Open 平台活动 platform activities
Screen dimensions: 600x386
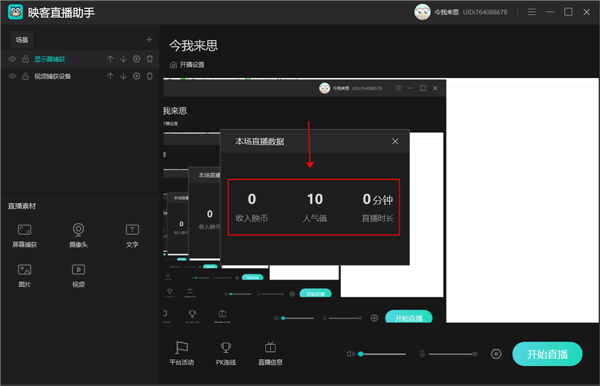pyautogui.click(x=182, y=353)
